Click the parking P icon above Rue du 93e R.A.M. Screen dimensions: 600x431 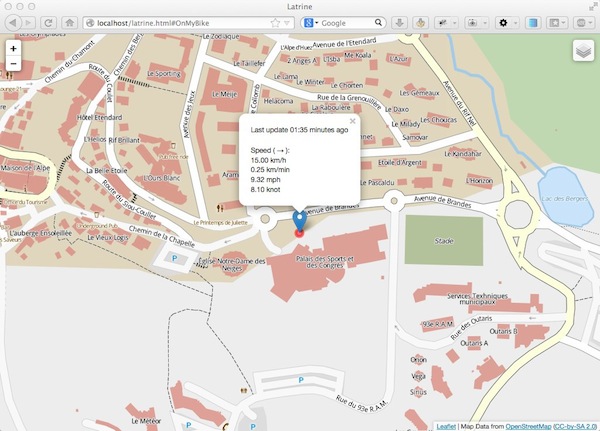tap(301, 380)
